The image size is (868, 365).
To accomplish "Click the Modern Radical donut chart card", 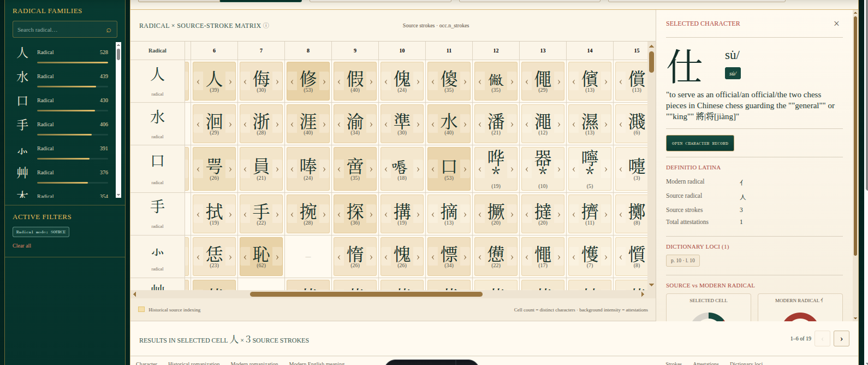I will [x=800, y=308].
